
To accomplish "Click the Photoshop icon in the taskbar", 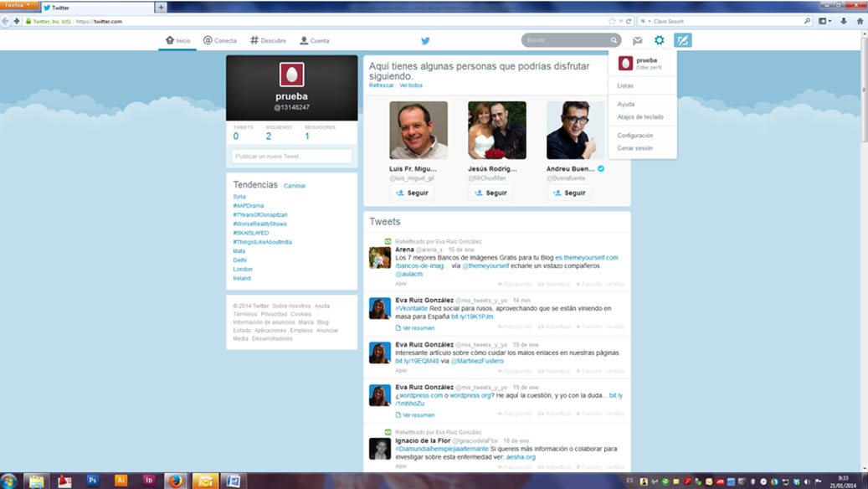I will click(93, 481).
